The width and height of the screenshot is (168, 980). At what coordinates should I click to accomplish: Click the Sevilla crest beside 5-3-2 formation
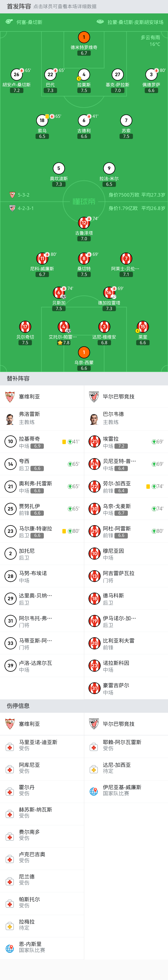coord(12,195)
